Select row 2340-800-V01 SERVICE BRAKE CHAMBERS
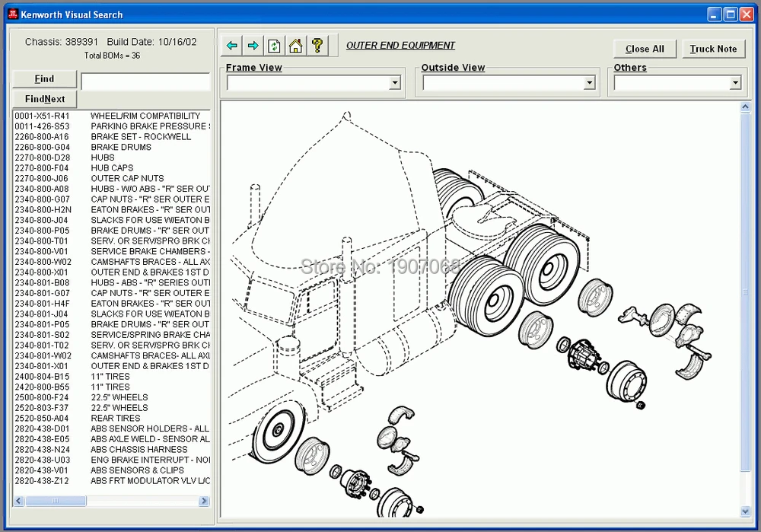 112,251
